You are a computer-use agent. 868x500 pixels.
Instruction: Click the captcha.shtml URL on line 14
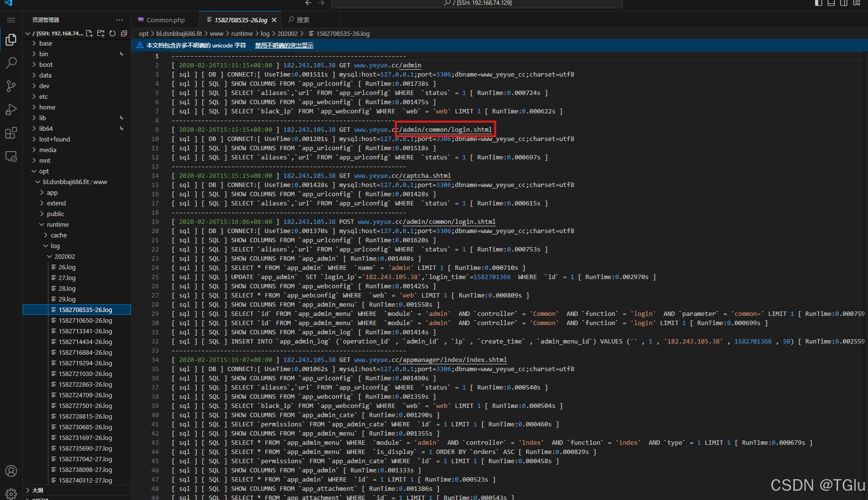tap(403, 175)
